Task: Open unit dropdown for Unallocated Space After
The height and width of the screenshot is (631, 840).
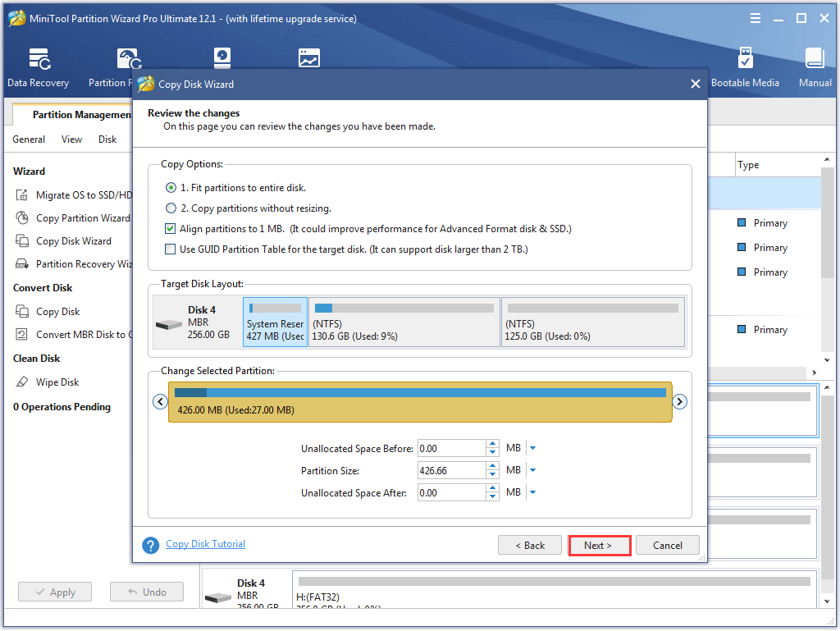Action: [x=532, y=492]
